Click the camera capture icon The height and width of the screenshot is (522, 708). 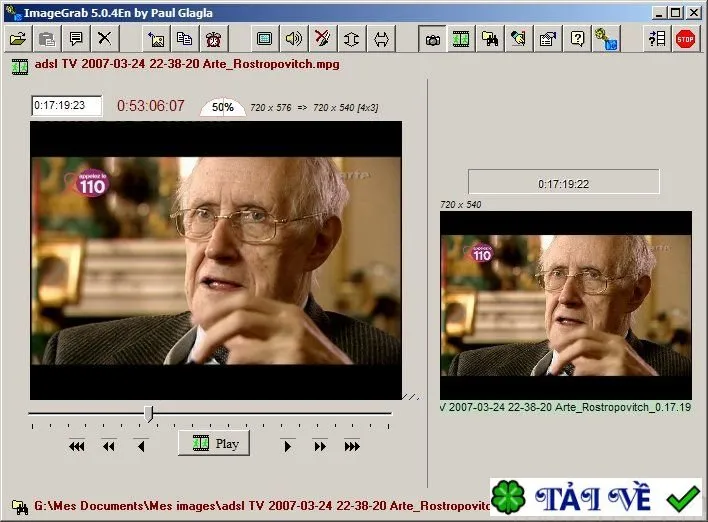click(x=433, y=39)
